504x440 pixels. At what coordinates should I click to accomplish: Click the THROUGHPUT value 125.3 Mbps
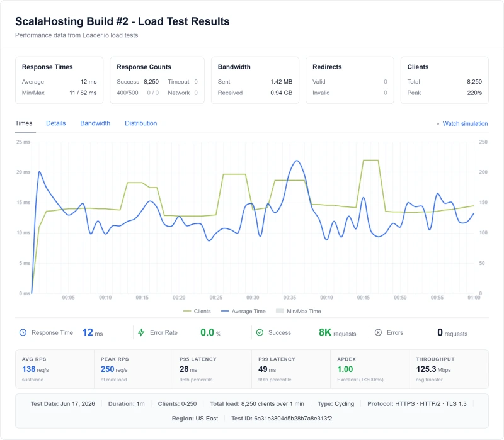coord(433,369)
